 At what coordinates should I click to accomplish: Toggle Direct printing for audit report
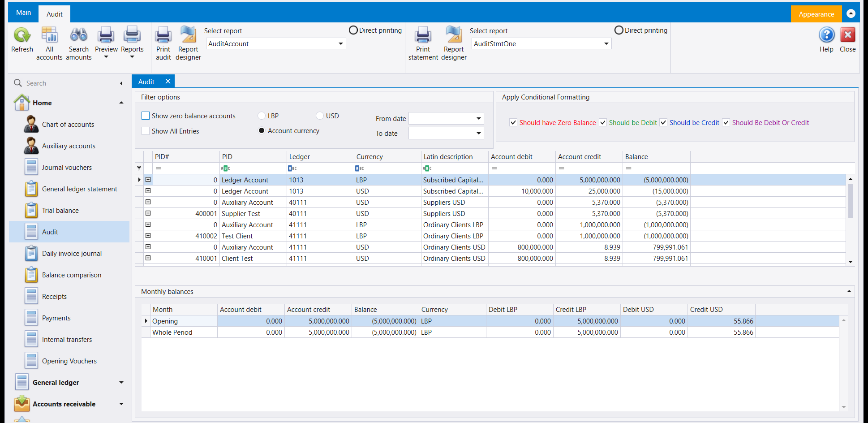tap(353, 30)
